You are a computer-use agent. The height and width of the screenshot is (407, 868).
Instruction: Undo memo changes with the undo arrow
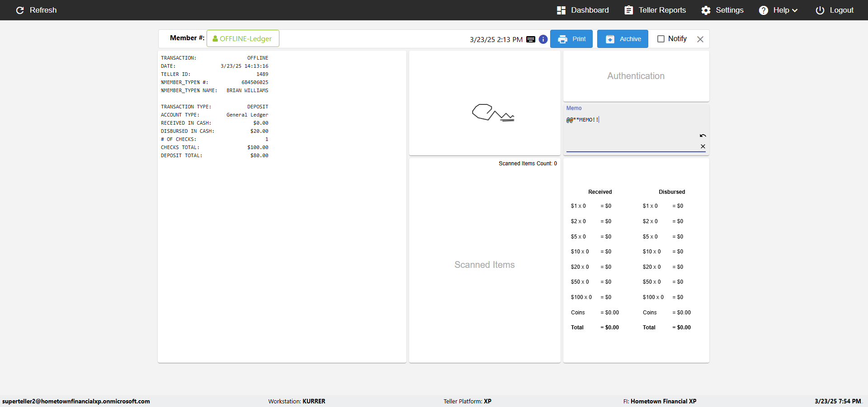pos(703,136)
